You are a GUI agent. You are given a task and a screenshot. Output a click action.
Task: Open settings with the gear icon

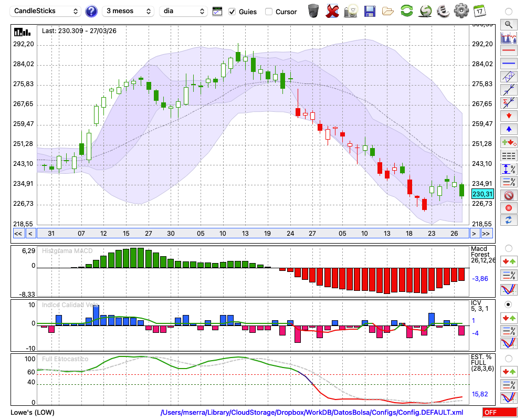coord(461,10)
